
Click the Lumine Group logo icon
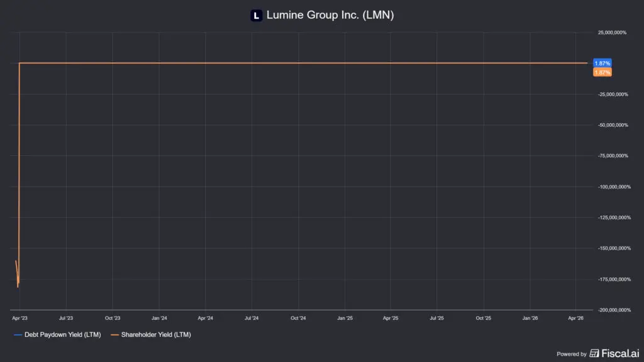(257, 16)
